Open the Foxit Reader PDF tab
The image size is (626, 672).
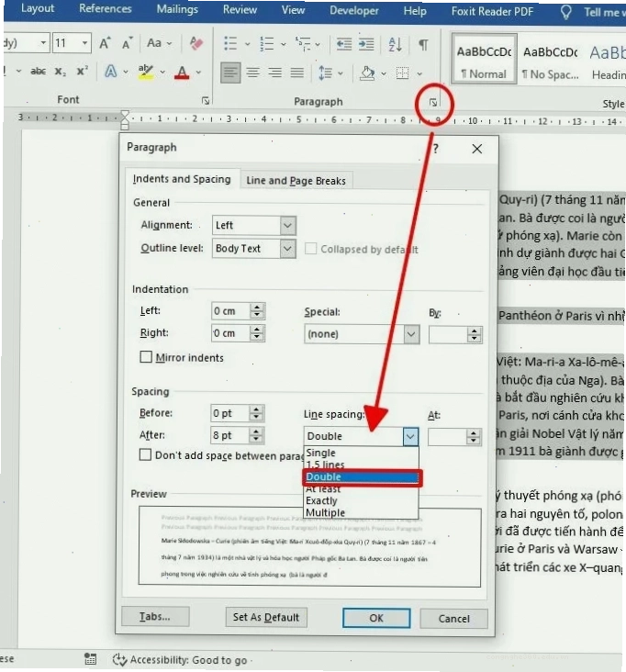pyautogui.click(x=492, y=12)
